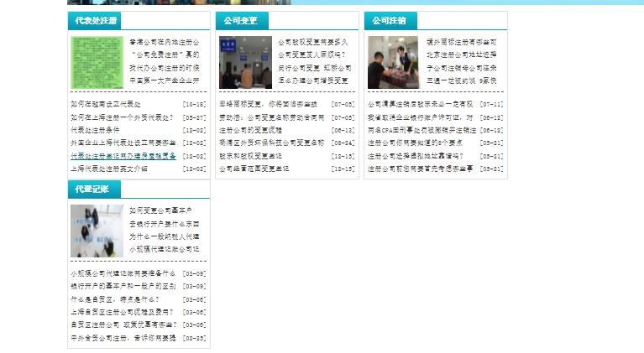This screenshot has height=353, width=644.
Task: Open the service hall photo in 公司变更
Action: point(245,62)
